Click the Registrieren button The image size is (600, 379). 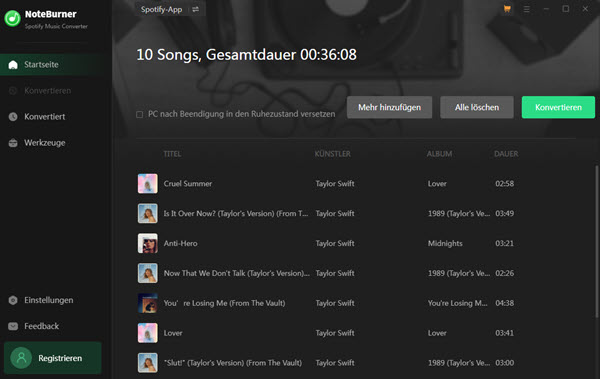pos(53,358)
